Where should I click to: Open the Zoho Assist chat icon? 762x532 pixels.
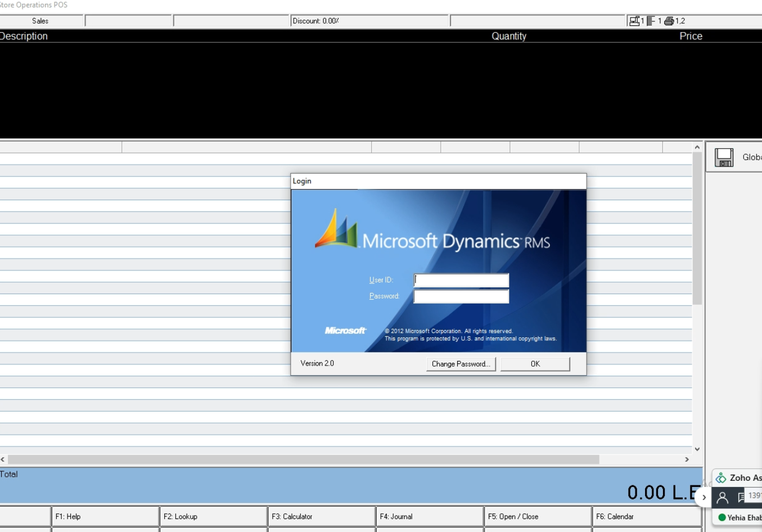tap(742, 498)
